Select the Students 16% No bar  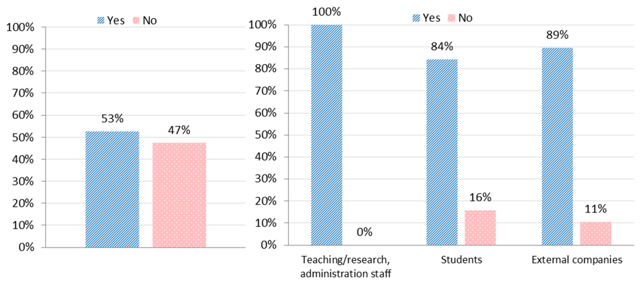[x=480, y=227]
